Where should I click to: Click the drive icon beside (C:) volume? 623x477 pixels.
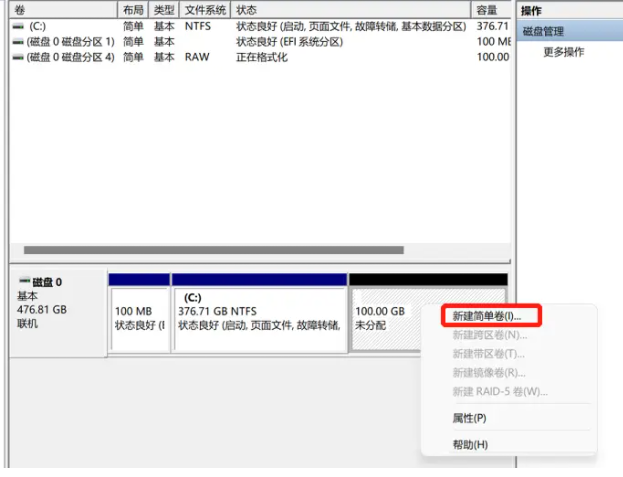point(18,26)
